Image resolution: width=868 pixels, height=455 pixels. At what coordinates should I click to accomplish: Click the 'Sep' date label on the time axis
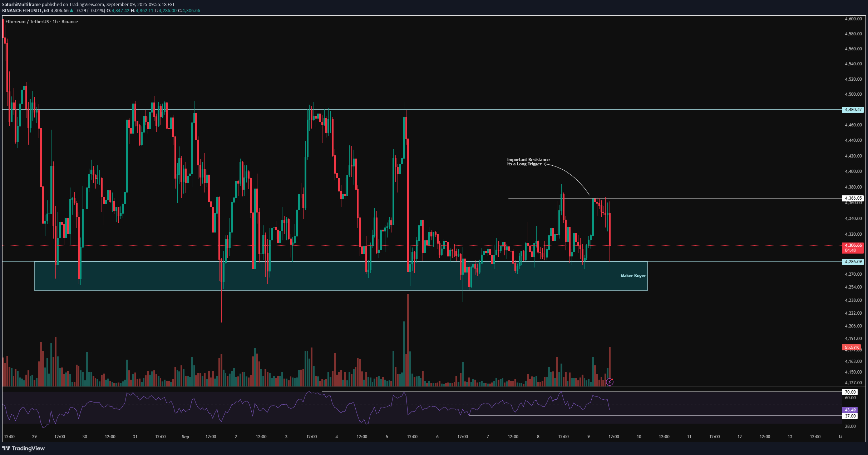coord(185,437)
